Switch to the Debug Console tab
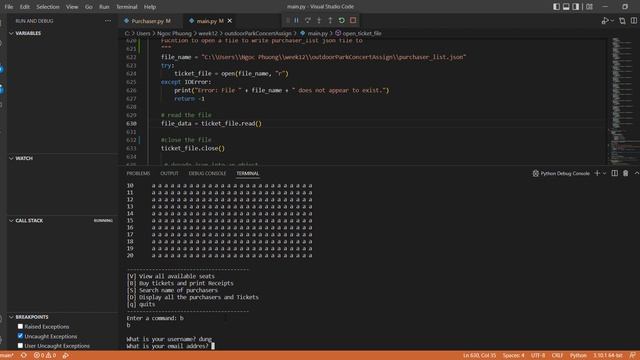Image resolution: width=640 pixels, height=360 pixels. (x=207, y=173)
